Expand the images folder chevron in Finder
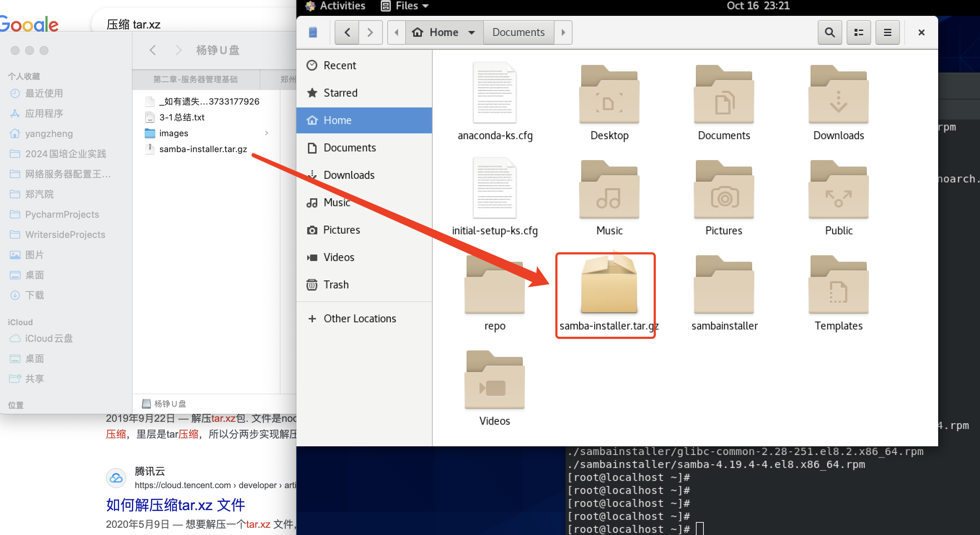This screenshot has height=535, width=980. pyautogui.click(x=266, y=133)
